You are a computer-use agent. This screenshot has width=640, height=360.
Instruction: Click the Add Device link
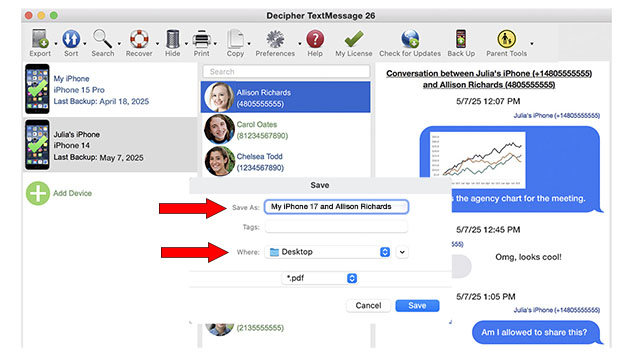[72, 193]
